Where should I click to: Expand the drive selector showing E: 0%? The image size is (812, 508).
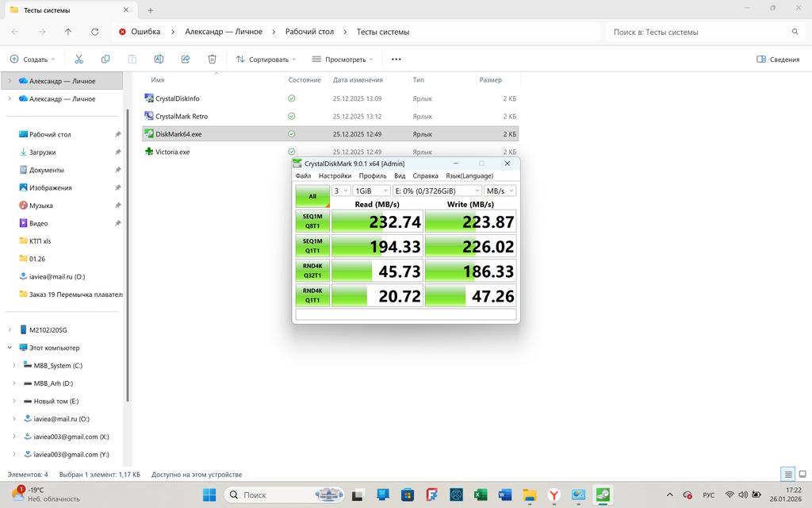(438, 191)
